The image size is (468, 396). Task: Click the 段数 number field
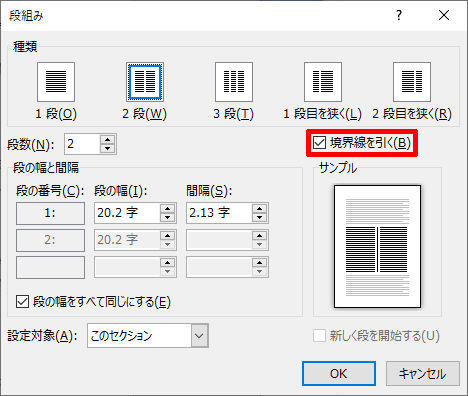82,144
